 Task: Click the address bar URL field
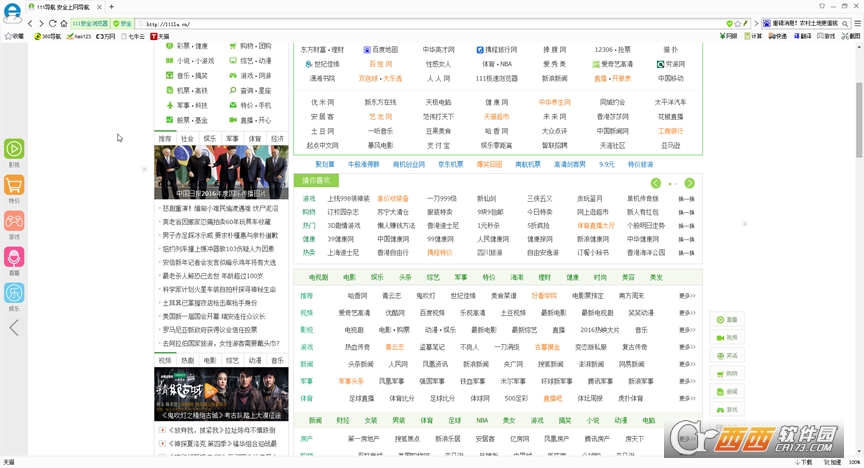tap(430, 24)
